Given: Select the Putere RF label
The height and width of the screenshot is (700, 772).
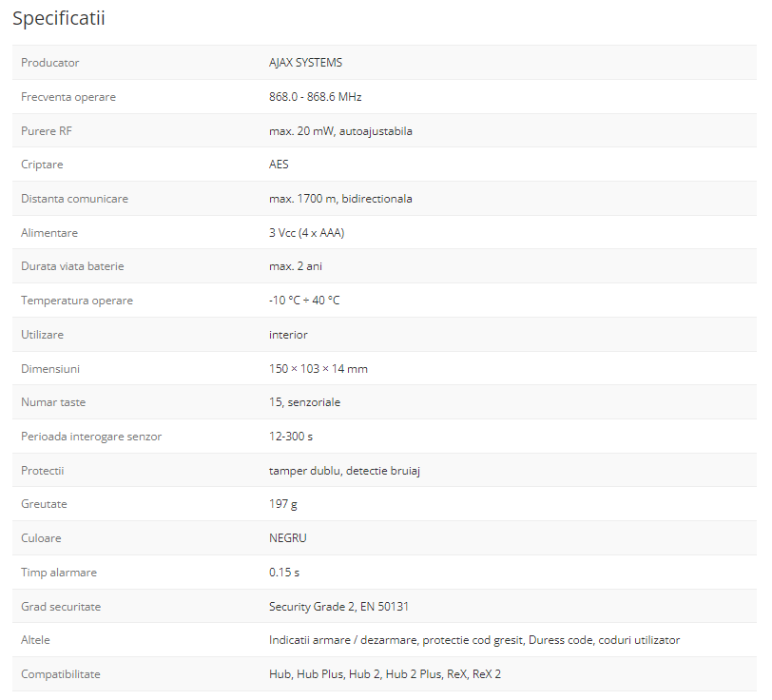Looking at the screenshot, I should 47,131.
